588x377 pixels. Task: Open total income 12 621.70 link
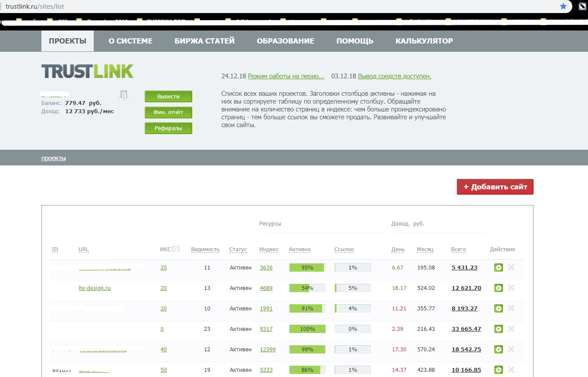(x=466, y=288)
